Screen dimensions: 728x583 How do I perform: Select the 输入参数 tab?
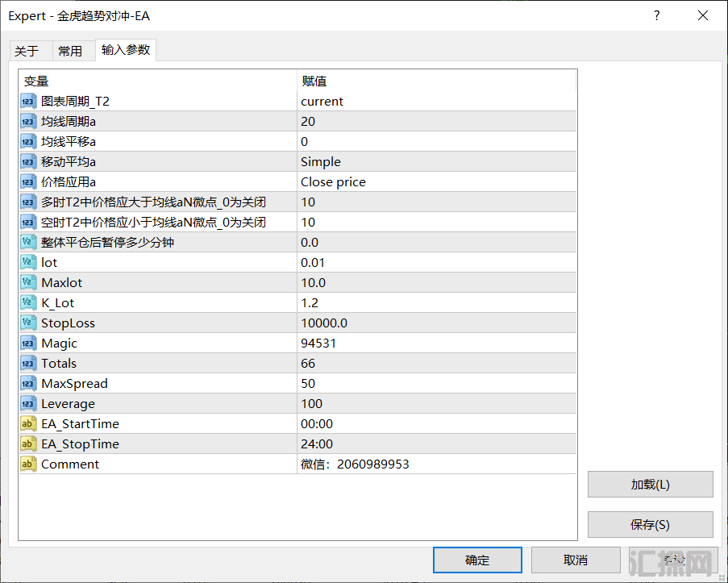[125, 50]
